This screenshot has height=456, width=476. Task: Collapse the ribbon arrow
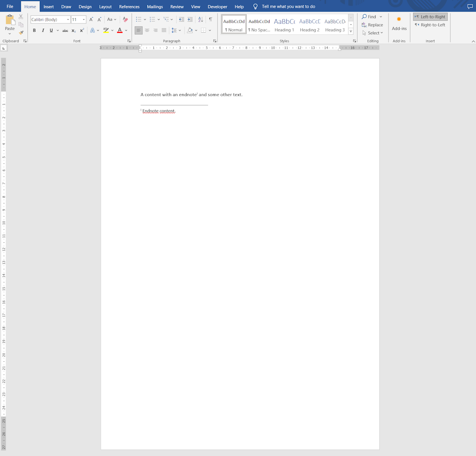[x=473, y=41]
